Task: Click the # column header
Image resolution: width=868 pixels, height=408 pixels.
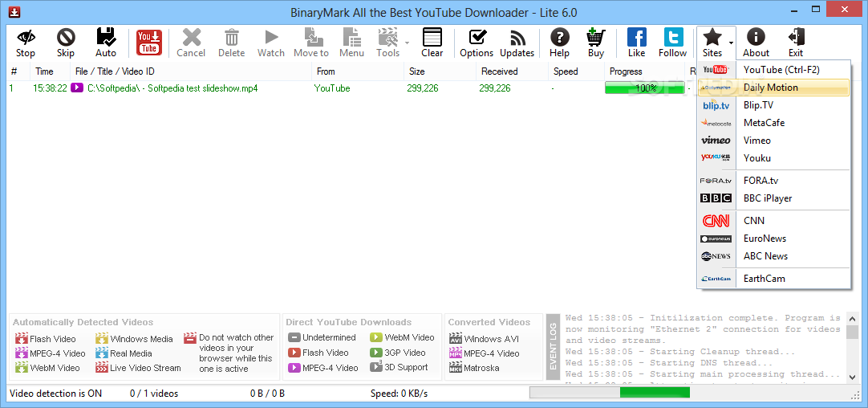Action: pos(17,71)
